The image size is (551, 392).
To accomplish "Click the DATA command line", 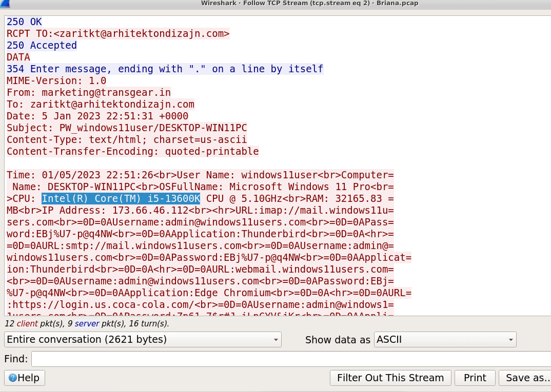I will point(18,57).
